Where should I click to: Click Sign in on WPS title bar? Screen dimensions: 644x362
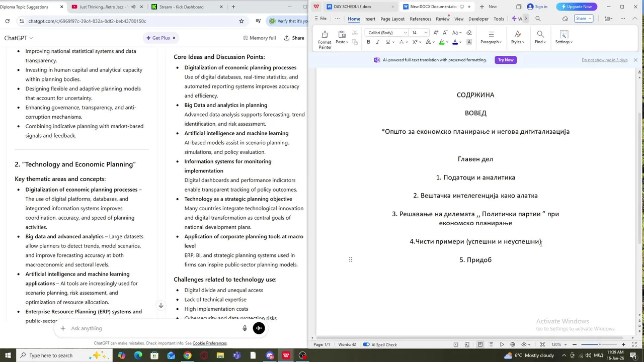537,7
